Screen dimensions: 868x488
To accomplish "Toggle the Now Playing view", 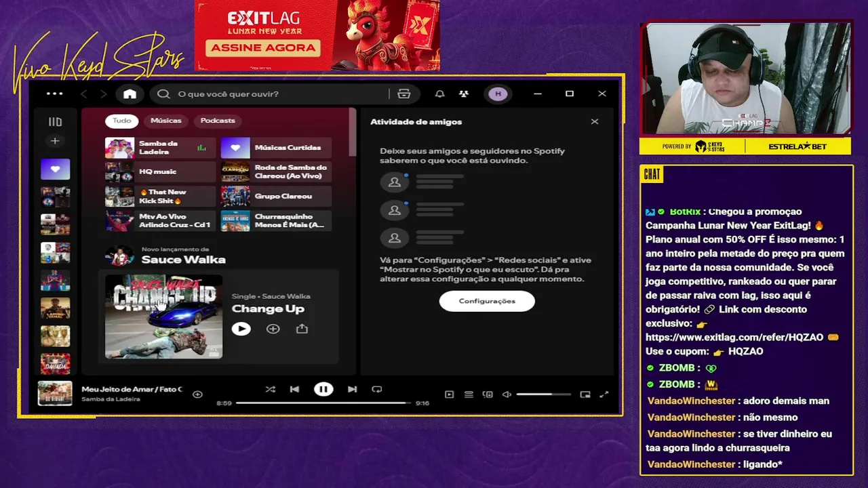I will [x=449, y=394].
